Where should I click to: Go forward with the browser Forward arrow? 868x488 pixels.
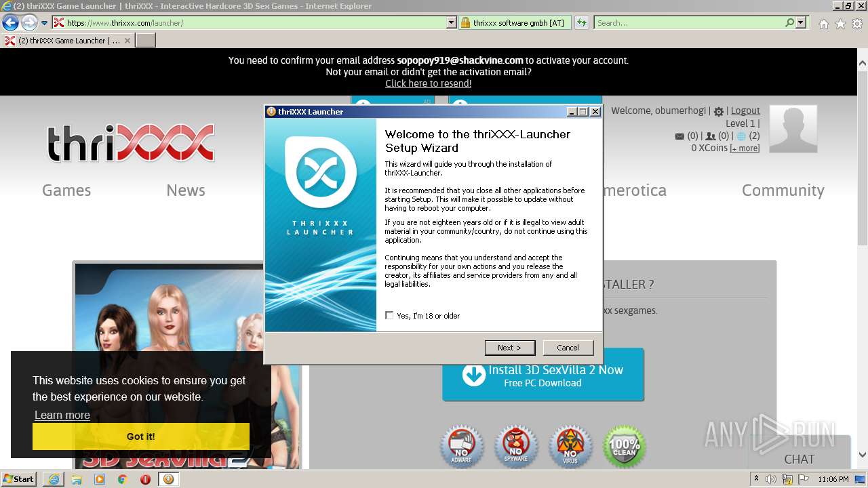tap(29, 22)
